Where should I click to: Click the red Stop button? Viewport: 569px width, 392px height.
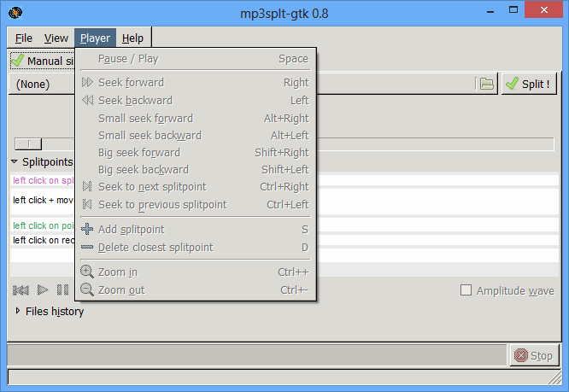pyautogui.click(x=534, y=355)
